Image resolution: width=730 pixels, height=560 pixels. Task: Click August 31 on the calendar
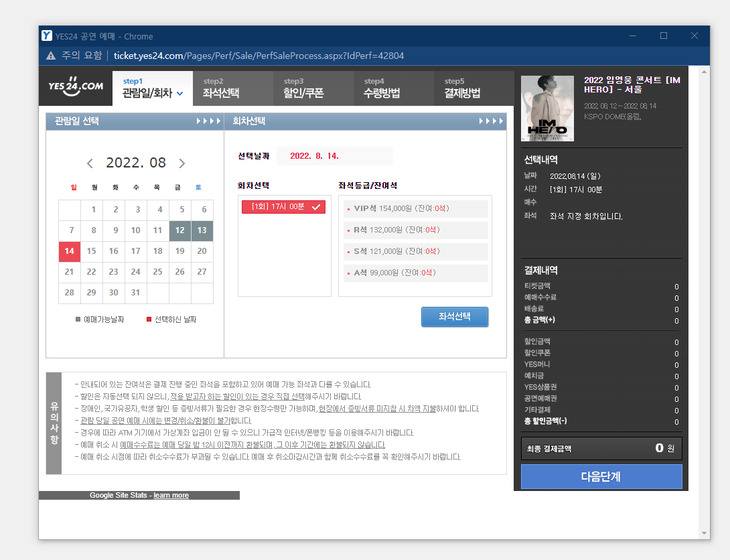(x=136, y=293)
